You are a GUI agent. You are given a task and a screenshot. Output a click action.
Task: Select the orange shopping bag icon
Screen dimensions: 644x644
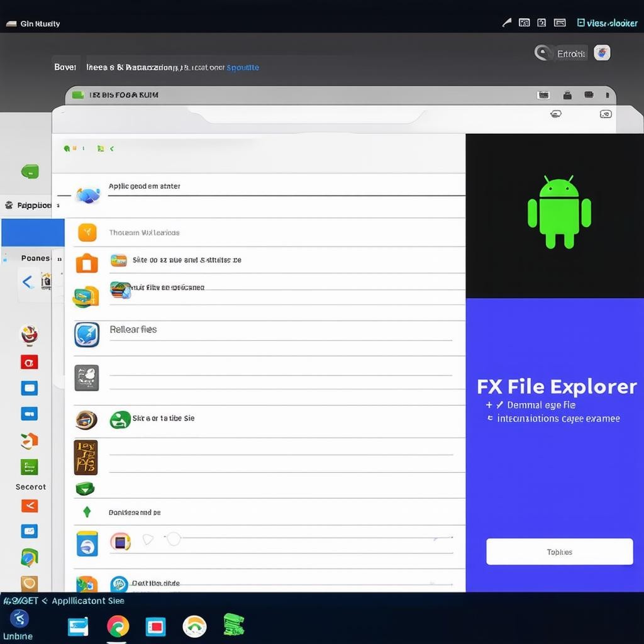(87, 263)
